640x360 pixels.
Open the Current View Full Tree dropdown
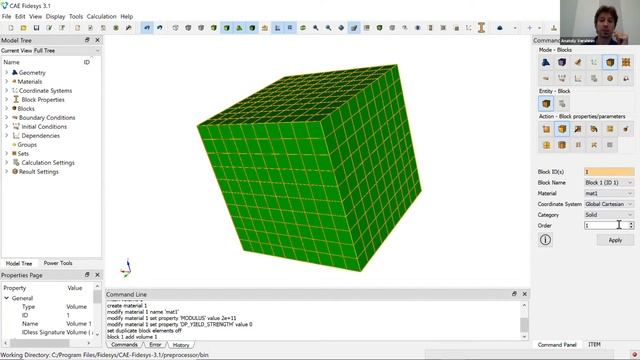tap(51, 51)
